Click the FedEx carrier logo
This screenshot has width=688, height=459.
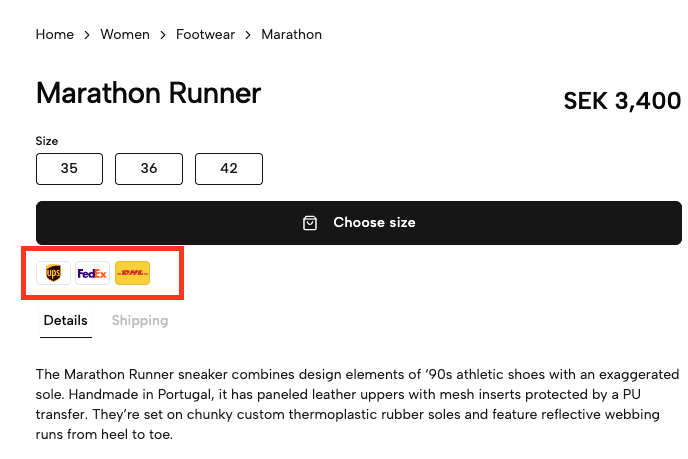(92, 273)
